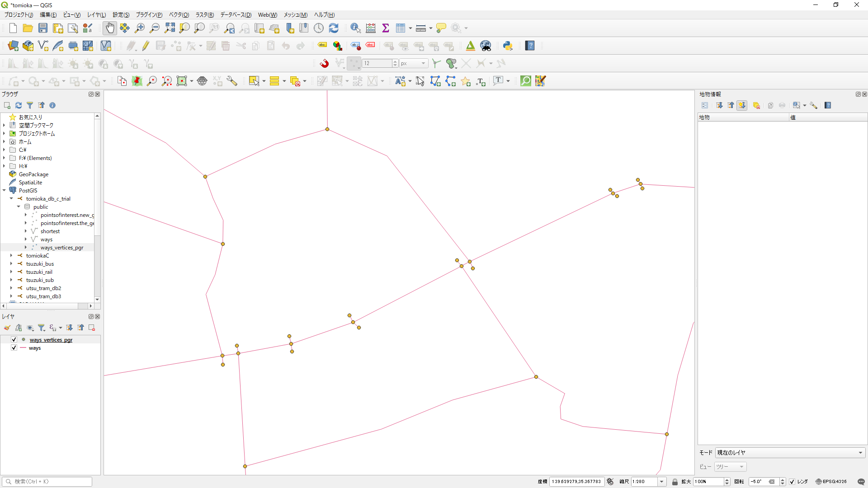Open the プラグイン(P) menu
Screen dimensions: 868x488
point(149,15)
